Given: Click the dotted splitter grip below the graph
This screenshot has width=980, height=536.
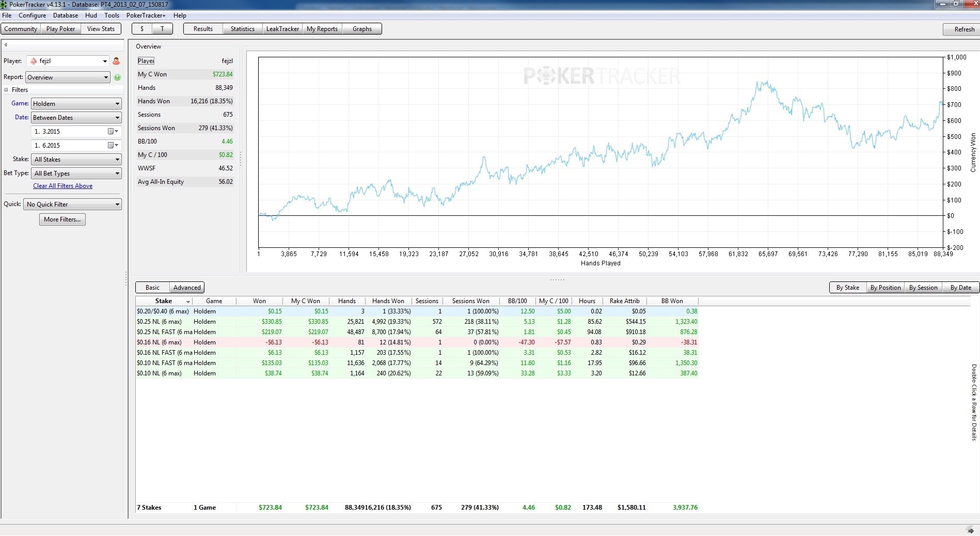Looking at the screenshot, I should 557,280.
